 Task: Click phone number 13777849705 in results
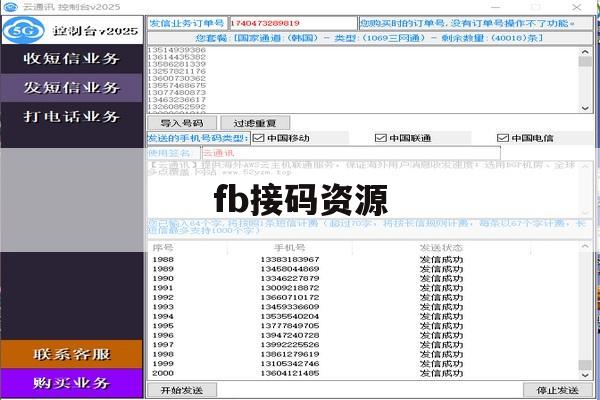click(x=290, y=326)
